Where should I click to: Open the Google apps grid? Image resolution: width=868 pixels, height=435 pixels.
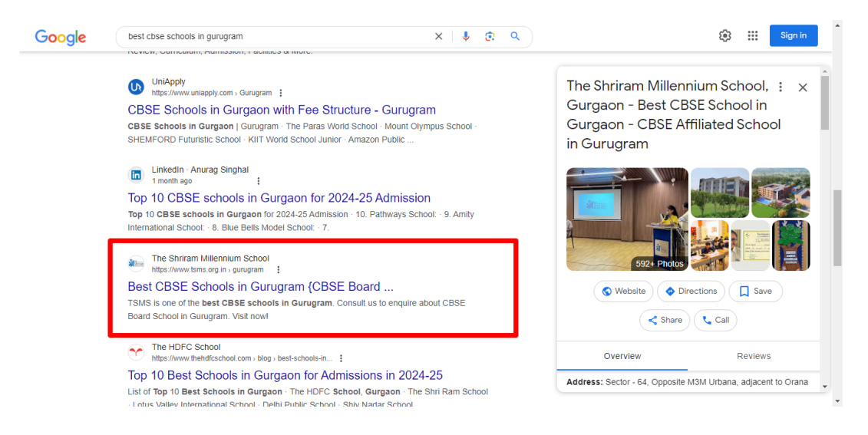(x=752, y=35)
